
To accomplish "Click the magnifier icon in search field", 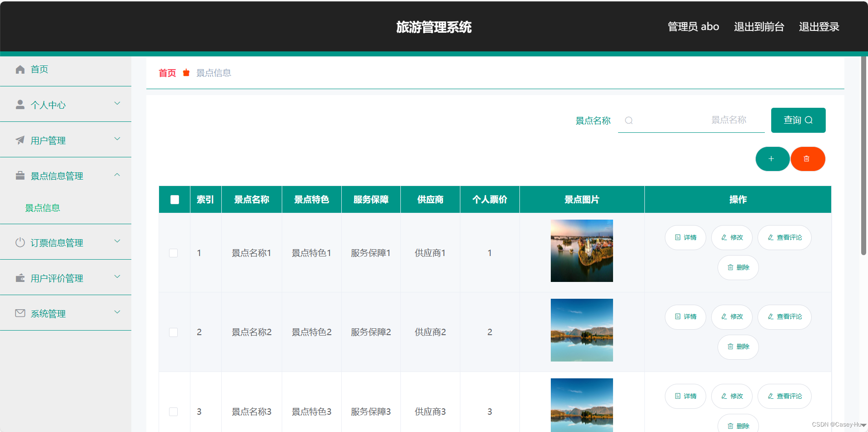I will click(x=629, y=121).
